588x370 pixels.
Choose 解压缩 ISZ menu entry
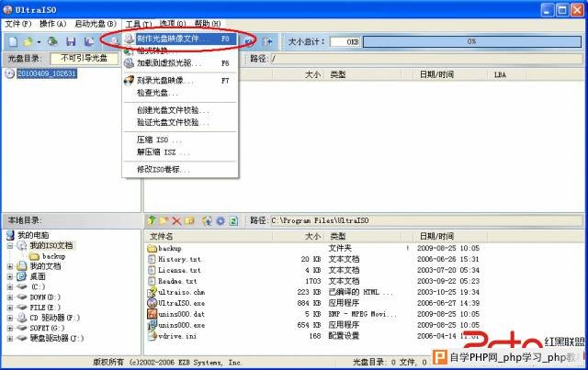click(180, 152)
